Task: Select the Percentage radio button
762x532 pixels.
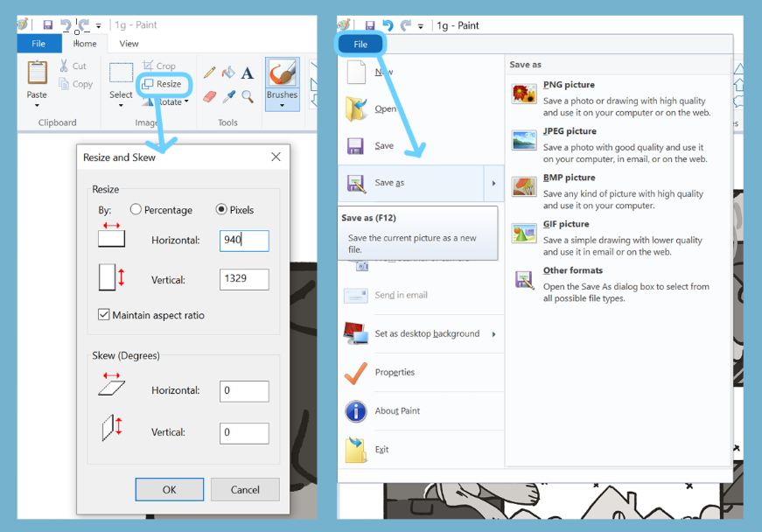Action: (x=136, y=210)
